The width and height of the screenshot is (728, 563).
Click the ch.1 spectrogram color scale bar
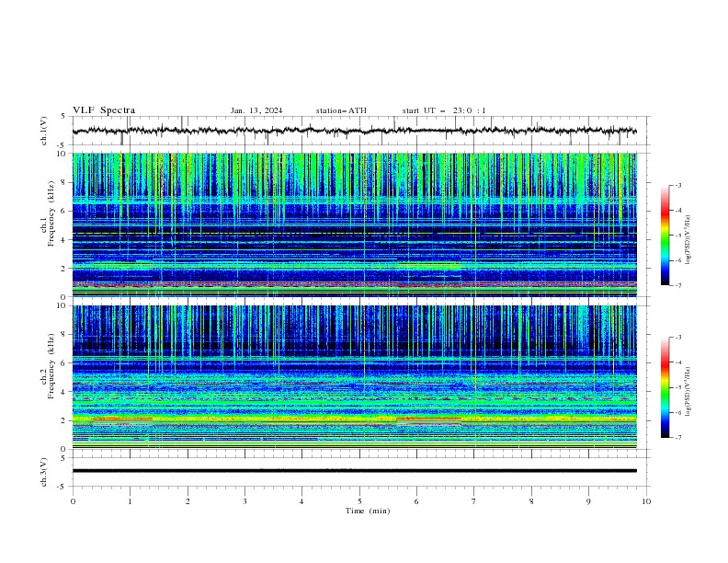[665, 236]
